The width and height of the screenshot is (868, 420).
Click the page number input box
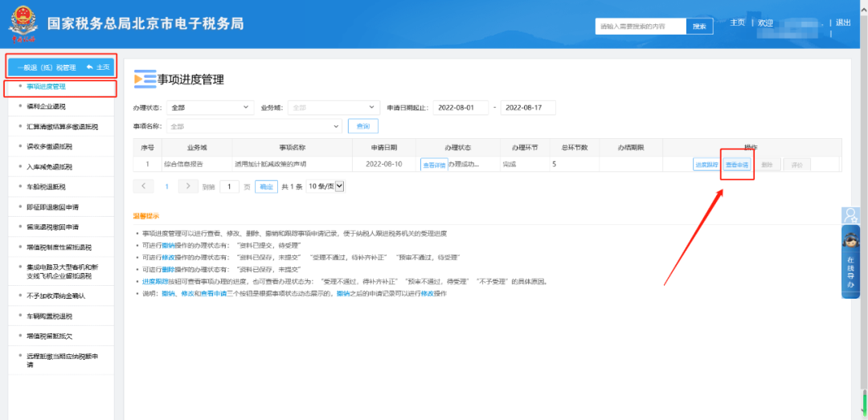coord(229,186)
